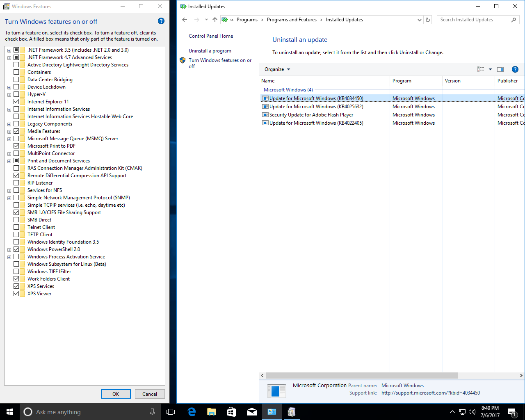Viewport: 525px width, 420px height.
Task: Click the volume icon in system tray
Action: pos(472,412)
